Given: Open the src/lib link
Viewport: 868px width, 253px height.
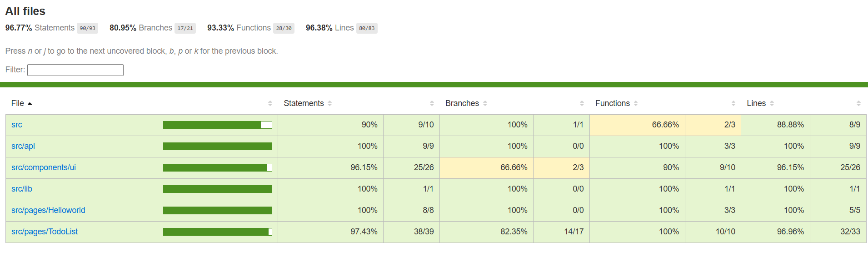Looking at the screenshot, I should tap(22, 189).
